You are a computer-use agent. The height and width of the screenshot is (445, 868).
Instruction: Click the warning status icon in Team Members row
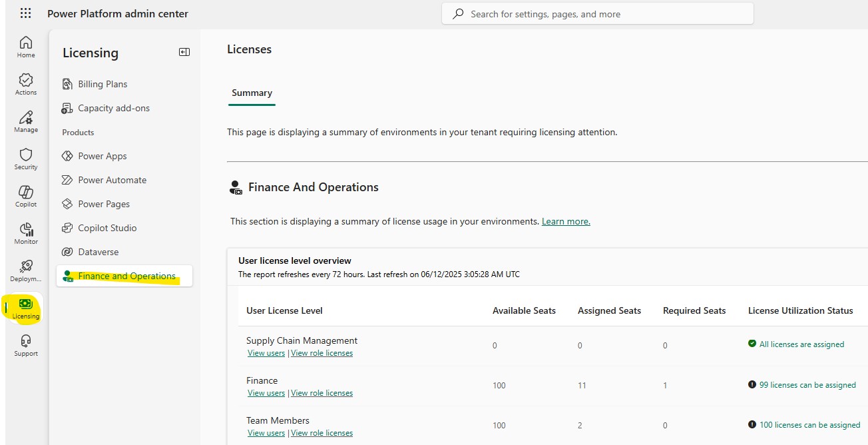click(x=752, y=424)
